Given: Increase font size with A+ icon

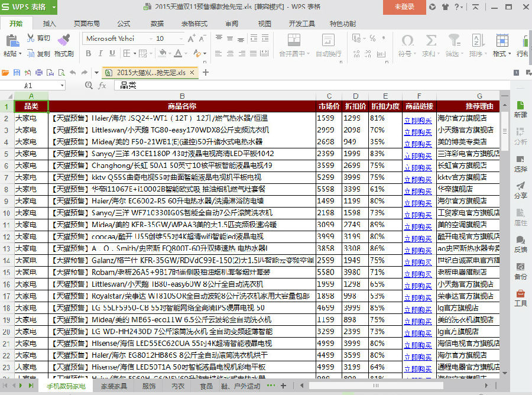Looking at the screenshot, I should (192, 38).
